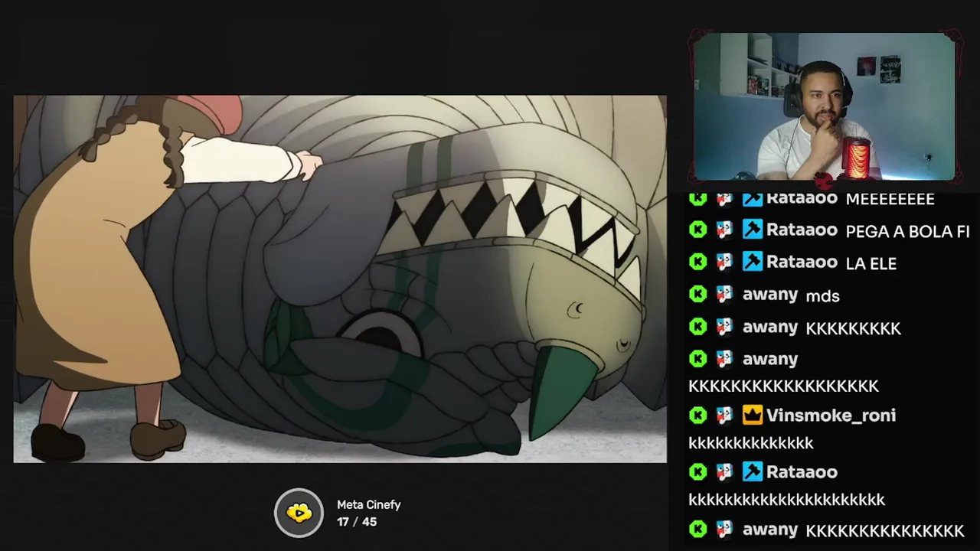
Task: Click the chat message 'LA ELE'
Action: [x=871, y=263]
